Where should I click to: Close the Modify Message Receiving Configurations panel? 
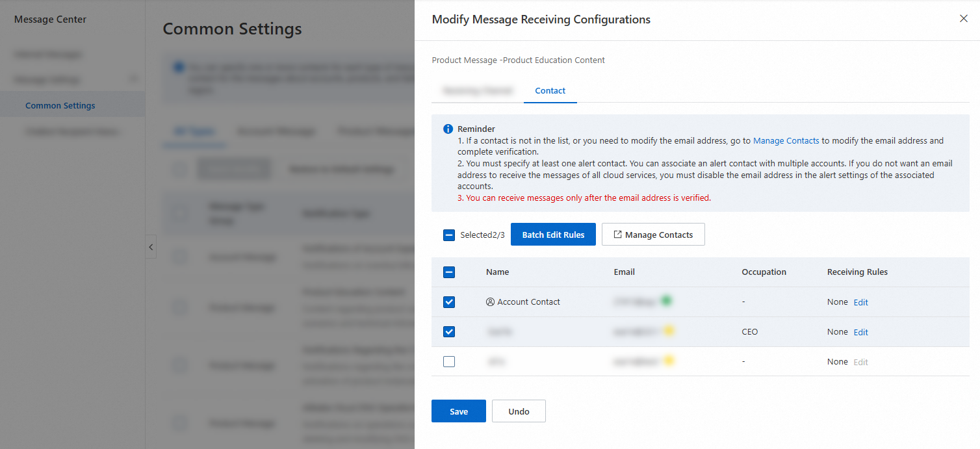coord(964,19)
